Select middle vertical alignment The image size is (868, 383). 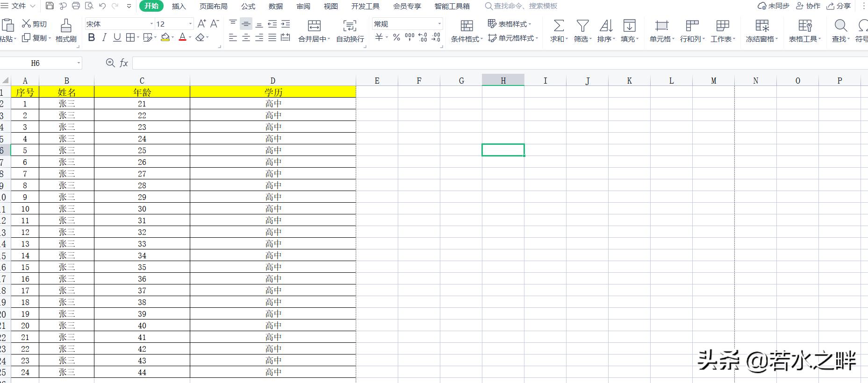pos(246,23)
